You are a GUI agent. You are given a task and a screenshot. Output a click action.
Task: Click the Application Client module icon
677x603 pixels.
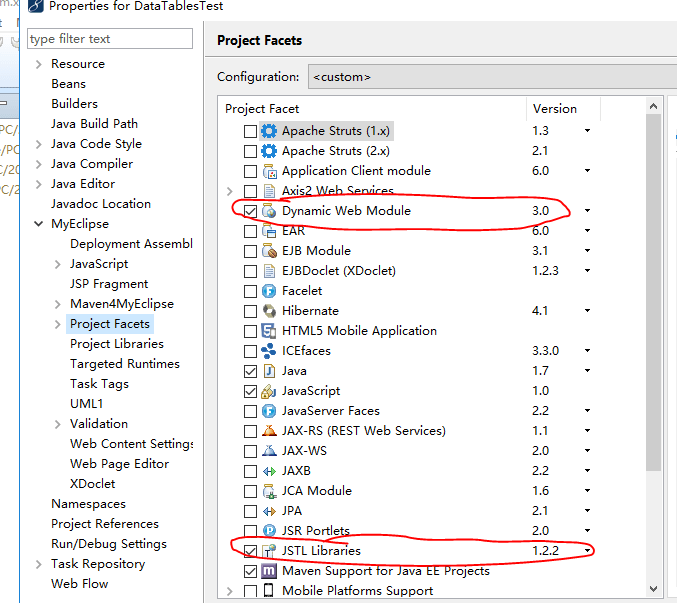click(x=269, y=171)
